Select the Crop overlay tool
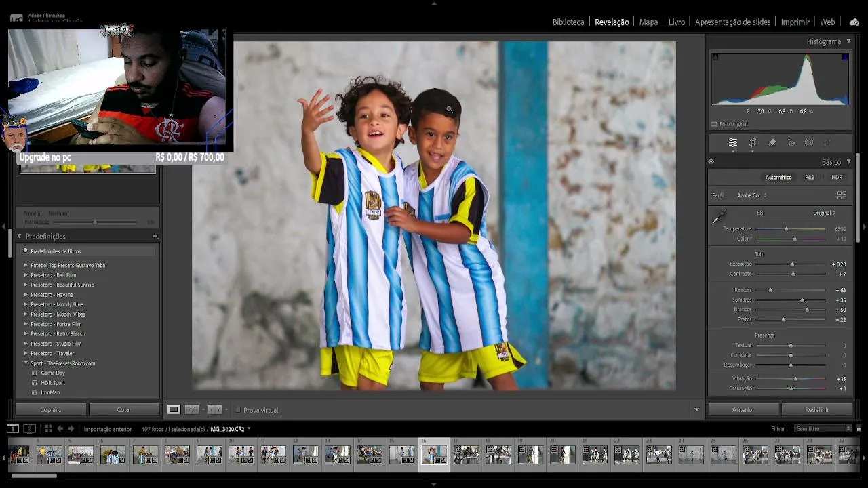Viewport: 868px width, 488px height. (x=753, y=142)
